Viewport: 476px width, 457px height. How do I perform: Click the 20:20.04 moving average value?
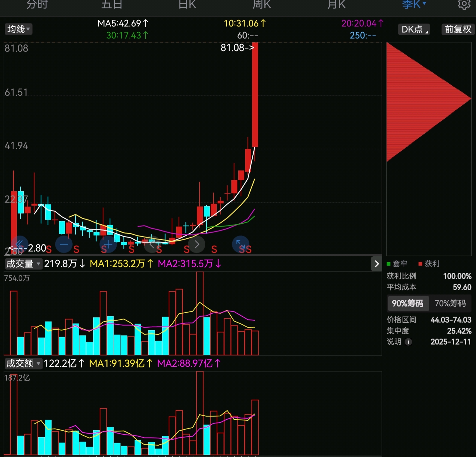(x=362, y=23)
